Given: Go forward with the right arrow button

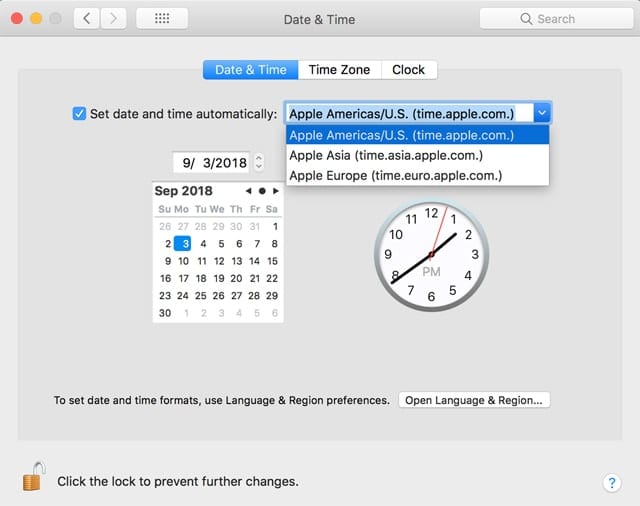Looking at the screenshot, I should 114,18.
